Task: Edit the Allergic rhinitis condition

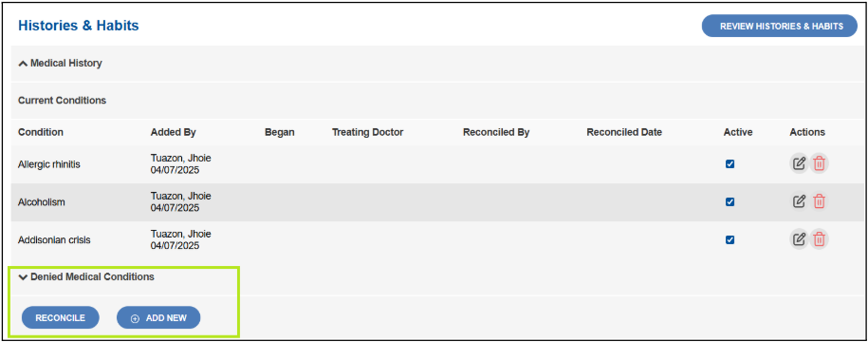Action: [x=799, y=163]
